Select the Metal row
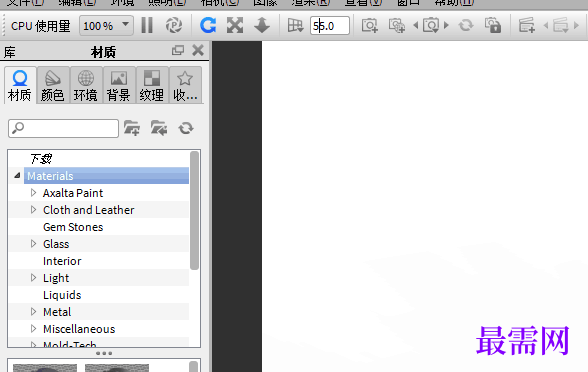 tap(57, 312)
